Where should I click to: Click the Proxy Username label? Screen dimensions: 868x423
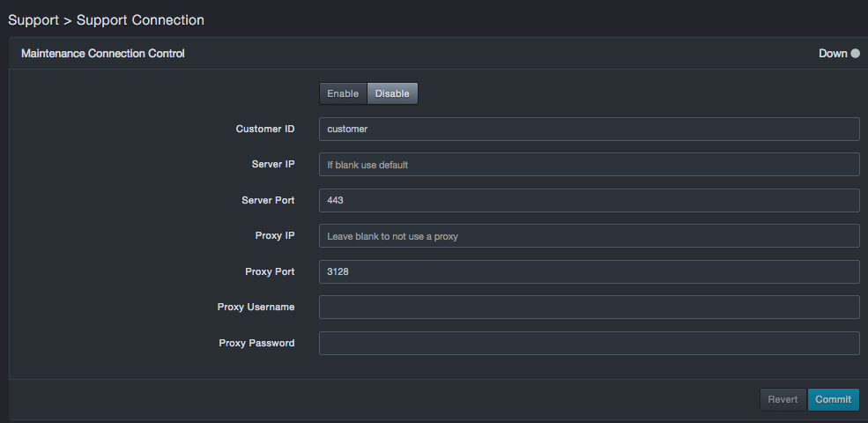(x=256, y=307)
